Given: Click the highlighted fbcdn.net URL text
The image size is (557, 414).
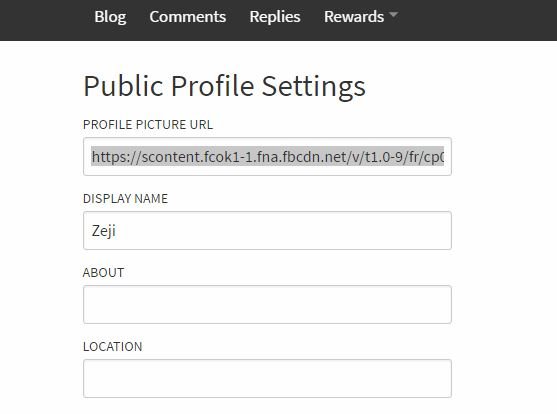Looking at the screenshot, I should click(x=267, y=156).
